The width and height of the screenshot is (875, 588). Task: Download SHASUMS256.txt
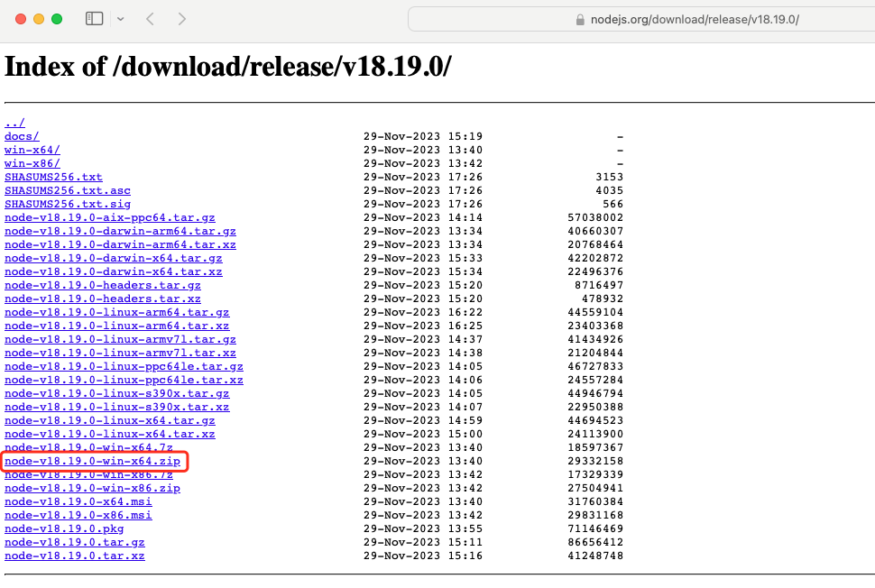click(x=52, y=177)
